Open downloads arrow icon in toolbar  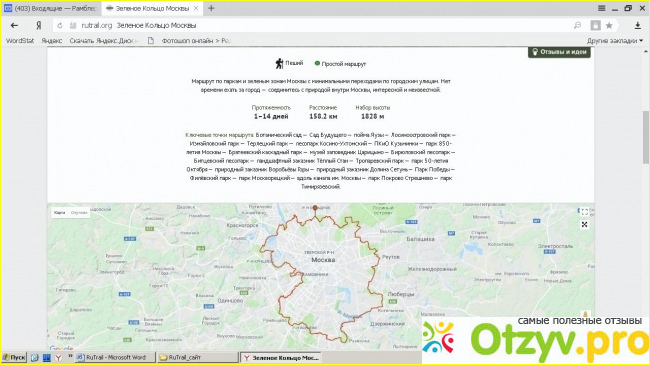click(x=638, y=26)
